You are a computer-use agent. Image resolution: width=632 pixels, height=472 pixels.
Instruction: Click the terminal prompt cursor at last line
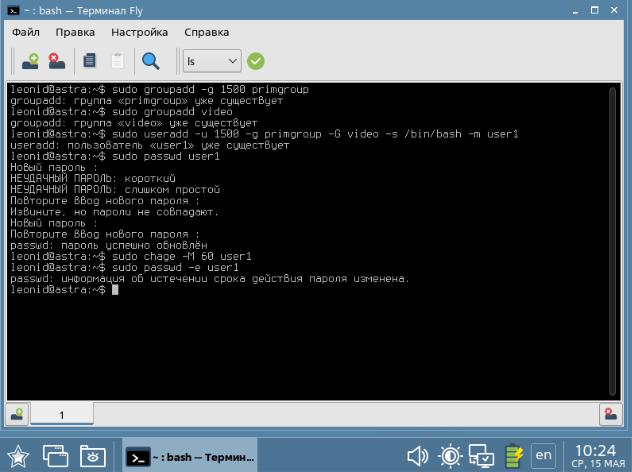[115, 290]
